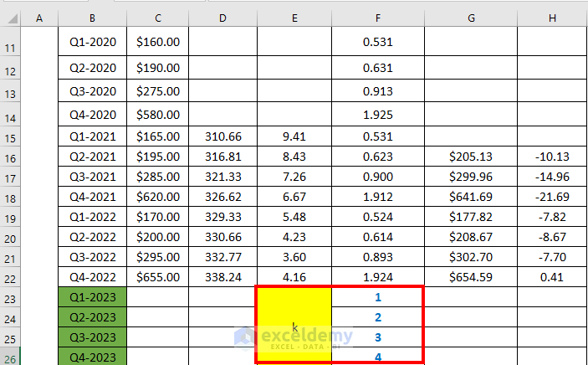Click the 316.81 cell
This screenshot has height=365, width=588.
(x=223, y=157)
